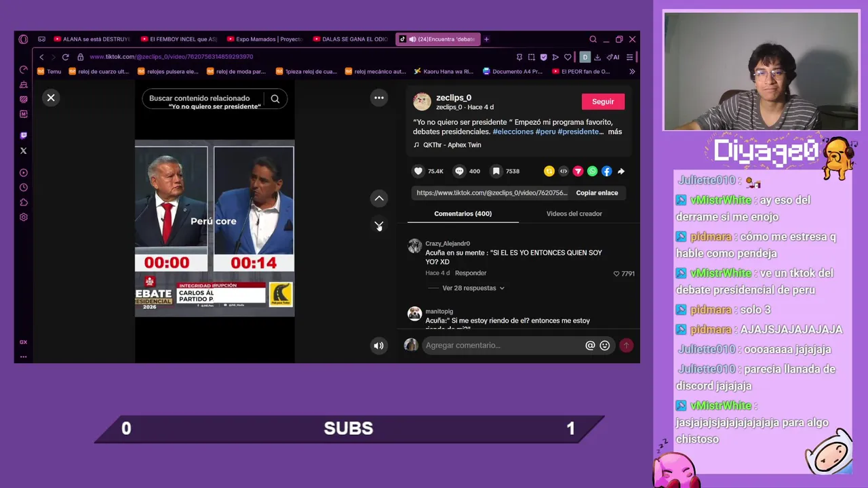Open X in the Opera sidebar

(x=24, y=150)
